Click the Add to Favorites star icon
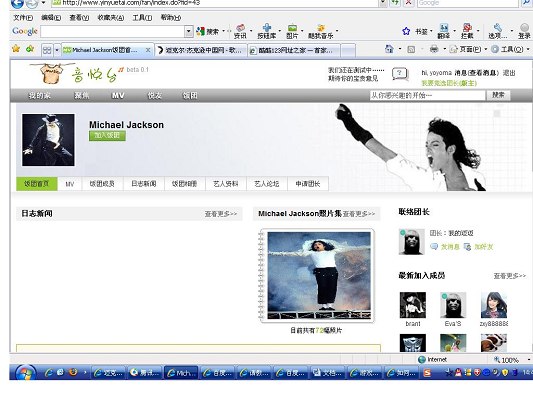Image resolution: width=533 pixels, height=400 pixels. pyautogui.click(x=30, y=49)
